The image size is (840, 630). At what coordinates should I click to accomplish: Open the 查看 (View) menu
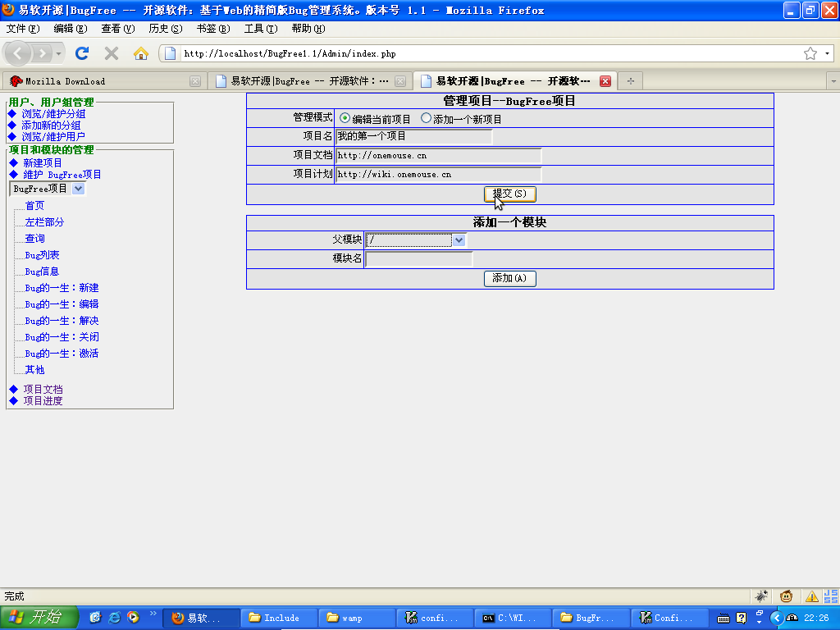[118, 29]
